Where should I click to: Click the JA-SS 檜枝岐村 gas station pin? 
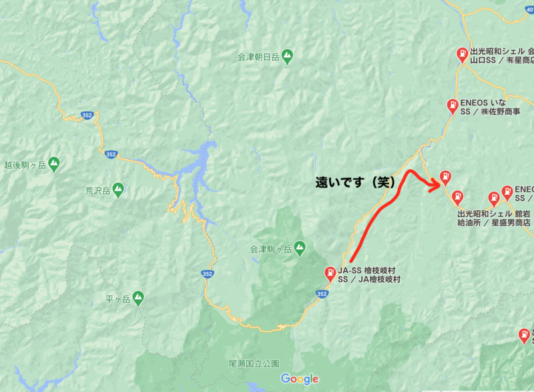coord(330,273)
